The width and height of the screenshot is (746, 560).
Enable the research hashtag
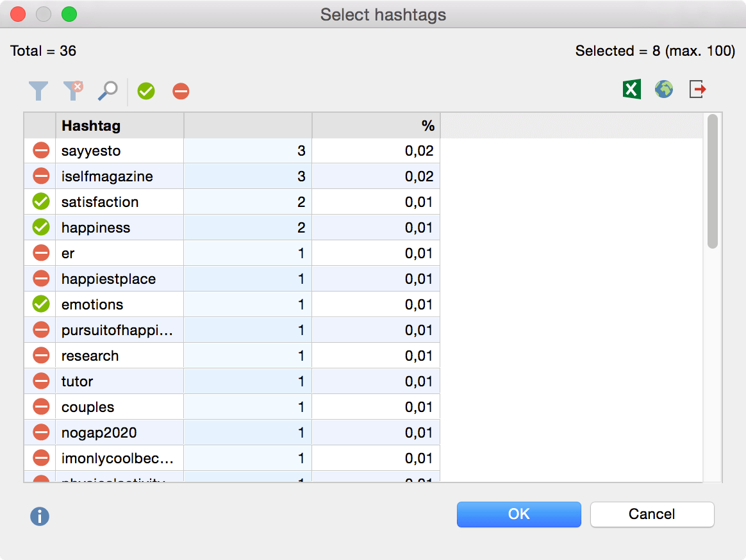[41, 356]
